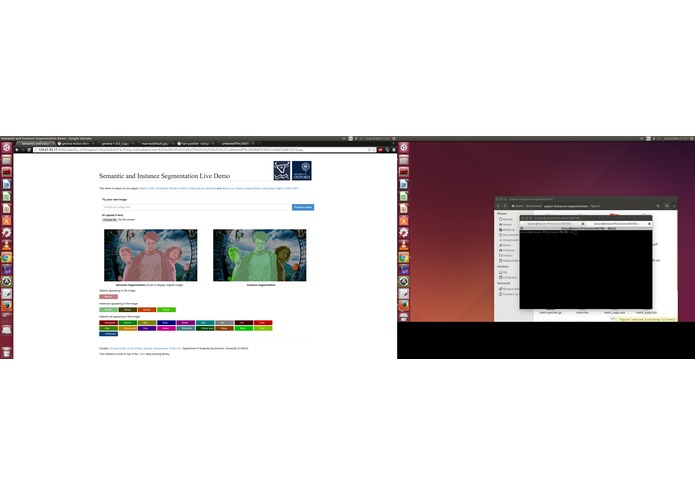Image resolution: width=695 pixels, height=494 pixels.
Task: Click the image URL input field
Action: pyautogui.click(x=197, y=207)
